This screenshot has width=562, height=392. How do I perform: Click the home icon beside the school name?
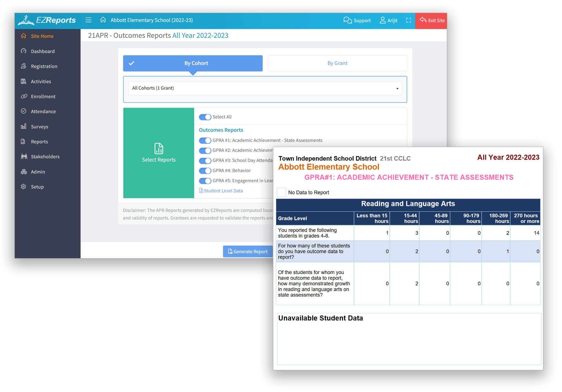[x=103, y=20]
